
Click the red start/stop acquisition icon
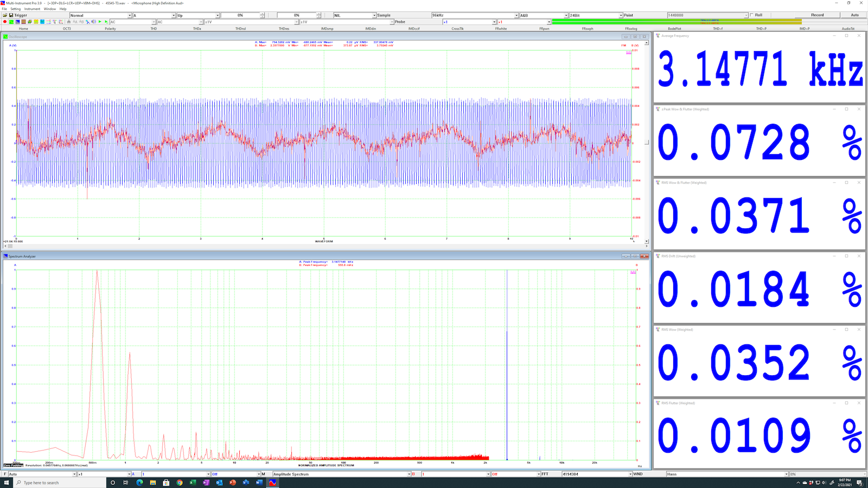[5, 22]
